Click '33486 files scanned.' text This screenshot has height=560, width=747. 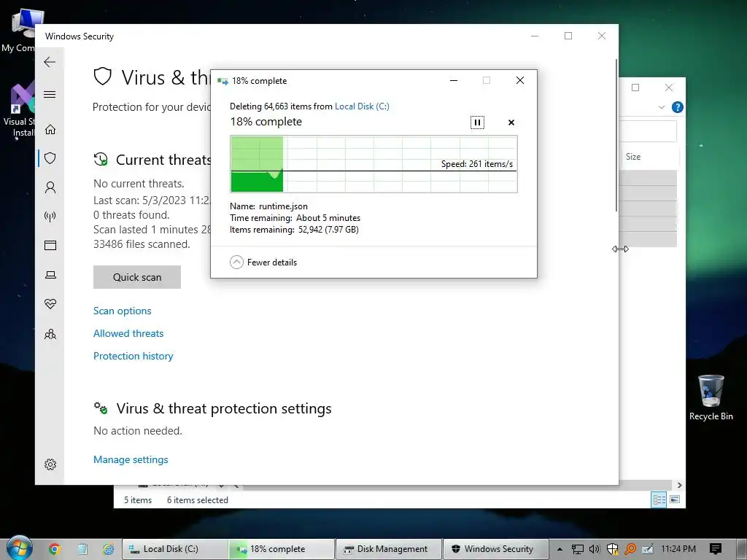coord(142,244)
